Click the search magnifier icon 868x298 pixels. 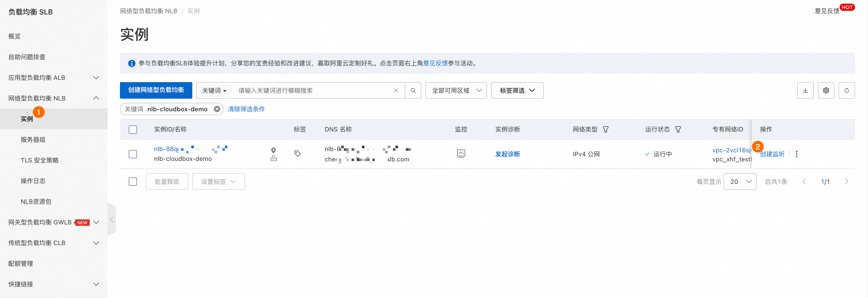point(413,90)
